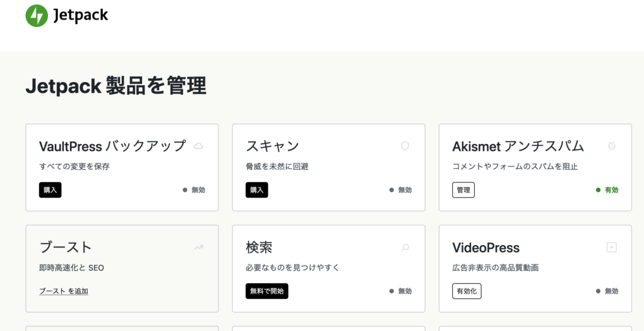
Task: Select the ブースト card title
Action: click(x=66, y=248)
